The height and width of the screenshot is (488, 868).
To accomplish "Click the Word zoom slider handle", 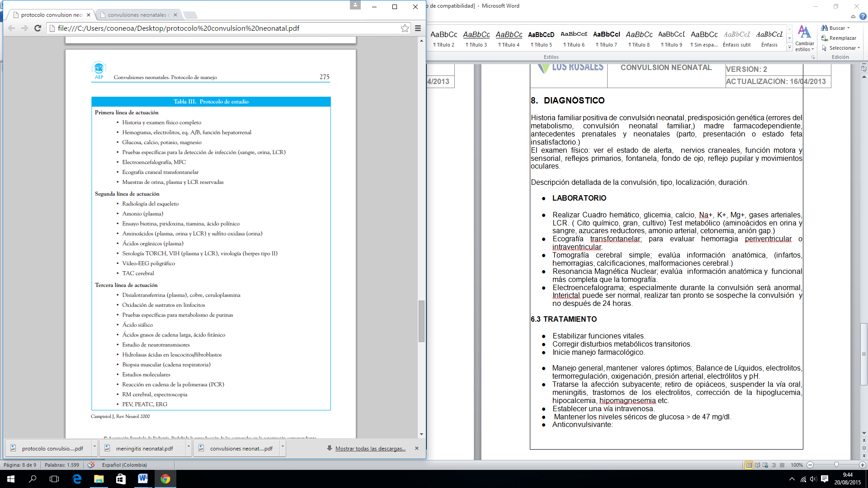I will point(836,465).
